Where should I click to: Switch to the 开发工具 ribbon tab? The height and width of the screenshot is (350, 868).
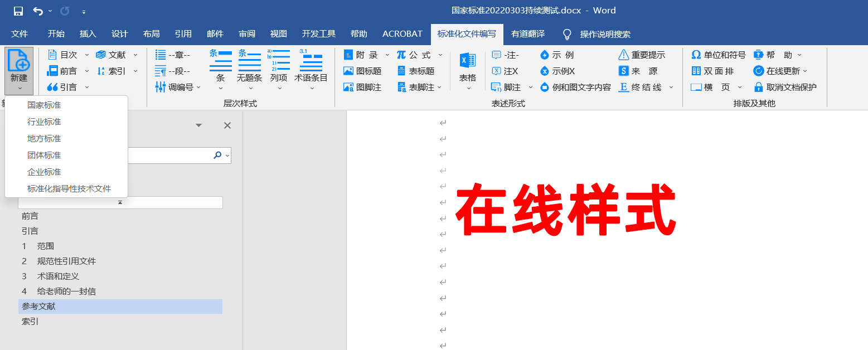click(318, 33)
